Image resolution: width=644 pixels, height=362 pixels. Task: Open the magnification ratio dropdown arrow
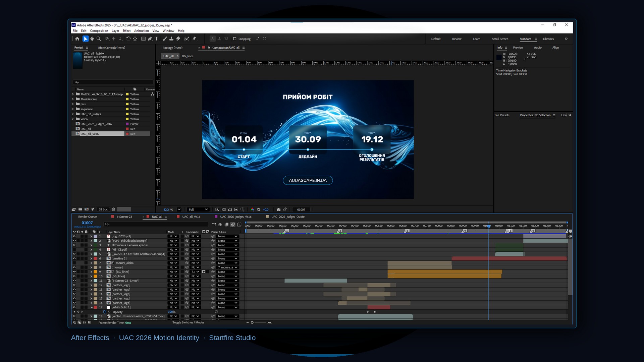click(x=179, y=209)
